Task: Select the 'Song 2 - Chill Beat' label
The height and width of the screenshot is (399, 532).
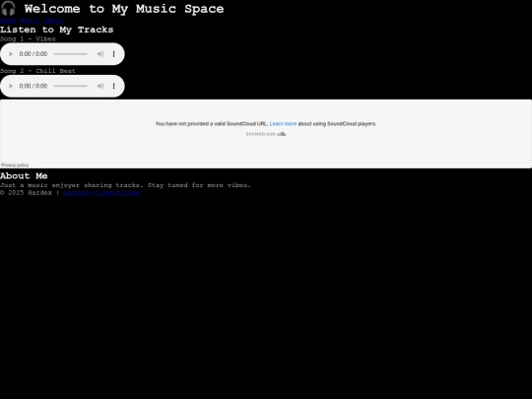Action: (x=37, y=71)
